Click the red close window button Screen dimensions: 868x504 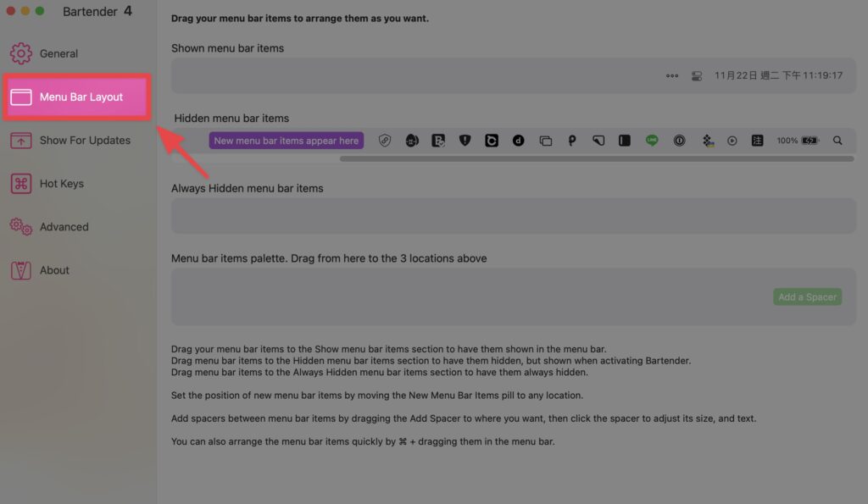click(x=10, y=11)
